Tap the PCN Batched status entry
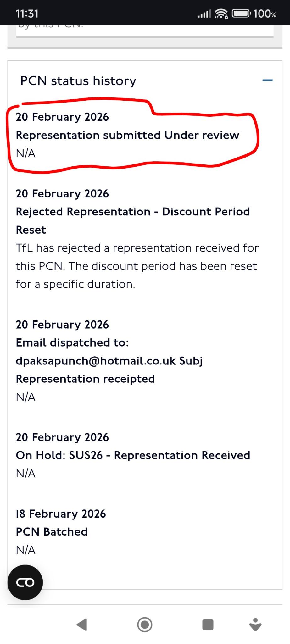290x644 pixels. pos(52,532)
